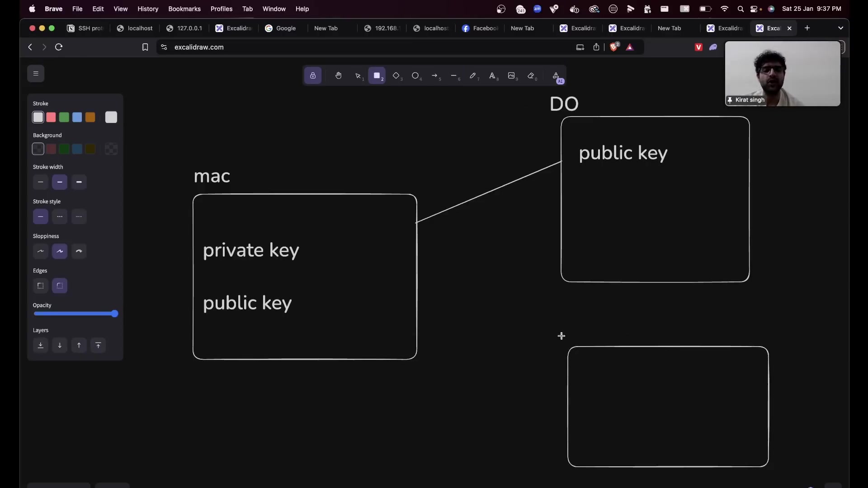Image resolution: width=868 pixels, height=488 pixels.
Task: Select the Eraser tool
Action: point(531,76)
